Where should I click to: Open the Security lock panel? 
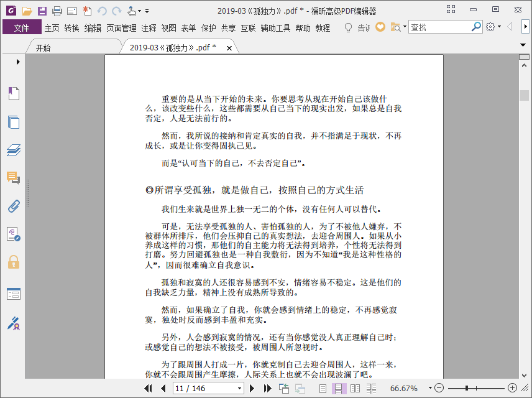[14, 262]
